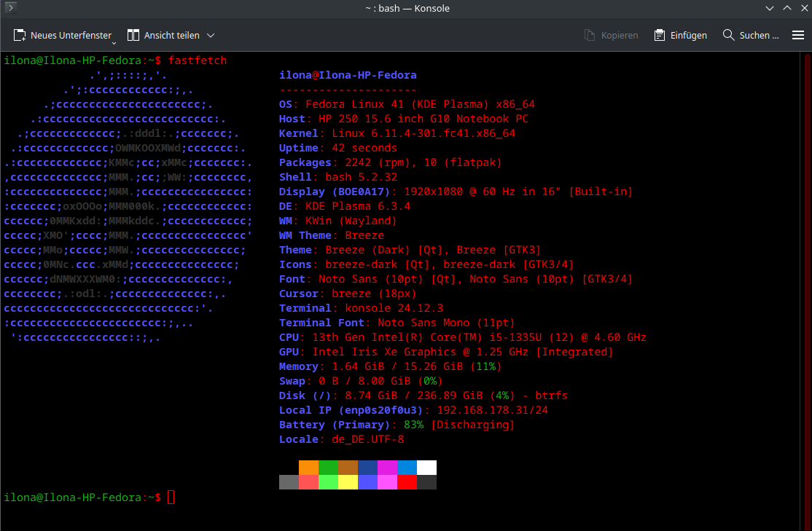The height and width of the screenshot is (531, 812).
Task: Close the Konsole window
Action: point(804,8)
